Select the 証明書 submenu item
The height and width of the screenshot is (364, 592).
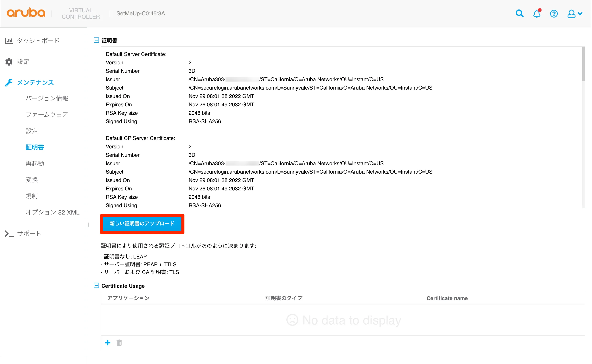coord(35,147)
